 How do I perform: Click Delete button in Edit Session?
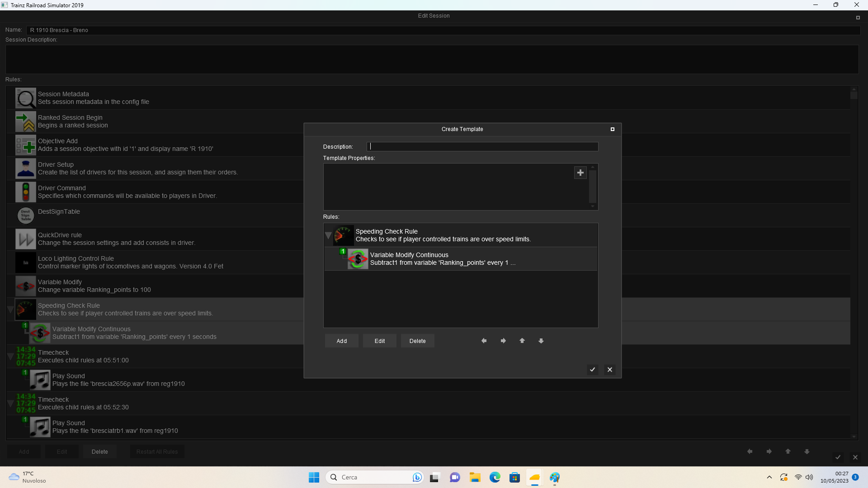(100, 451)
